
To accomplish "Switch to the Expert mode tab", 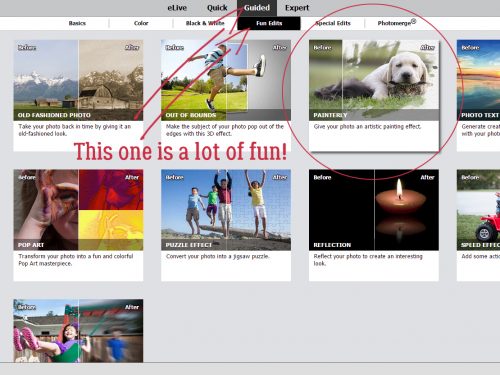I will pos(297,8).
